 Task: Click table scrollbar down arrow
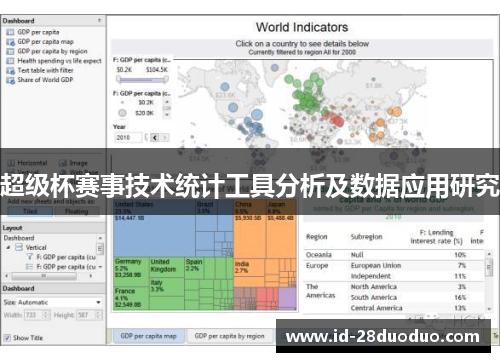pyautogui.click(x=489, y=309)
